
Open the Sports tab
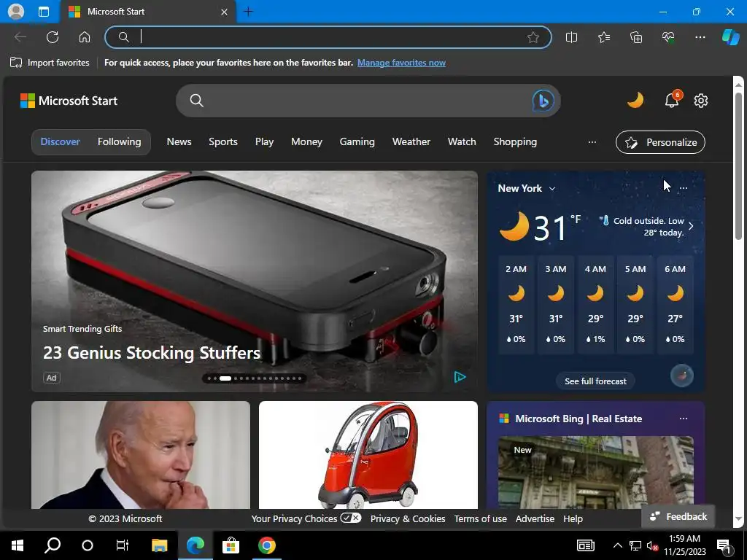tap(223, 141)
